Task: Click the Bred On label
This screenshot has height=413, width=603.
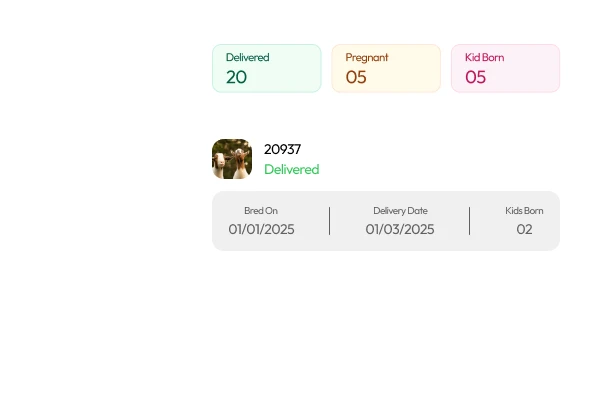Action: [x=261, y=211]
